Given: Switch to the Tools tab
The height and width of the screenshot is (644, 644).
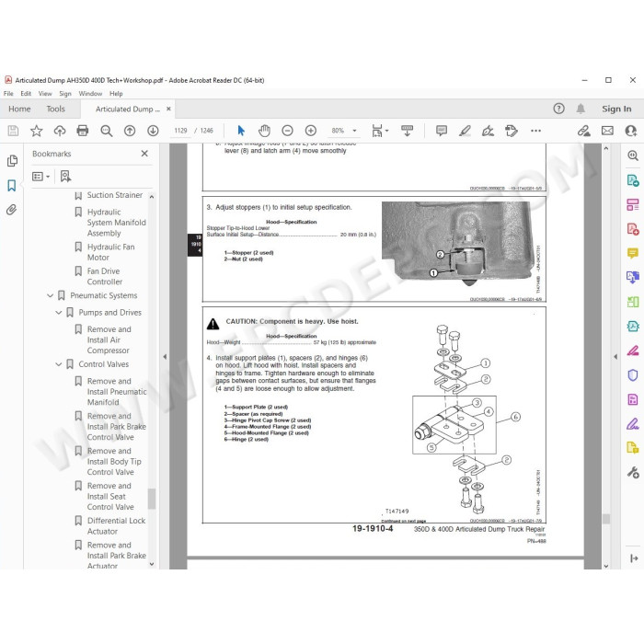Looking at the screenshot, I should click(x=55, y=109).
